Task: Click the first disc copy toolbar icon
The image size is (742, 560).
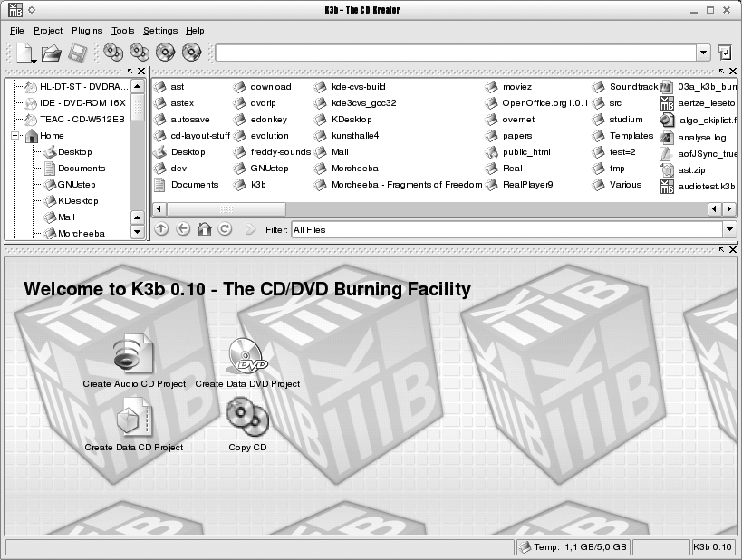Action: coord(113,53)
